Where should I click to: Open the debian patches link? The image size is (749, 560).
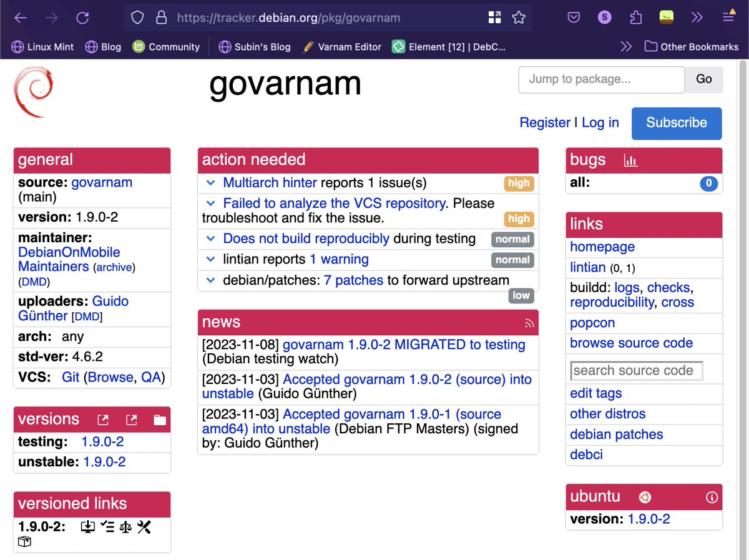pos(616,435)
